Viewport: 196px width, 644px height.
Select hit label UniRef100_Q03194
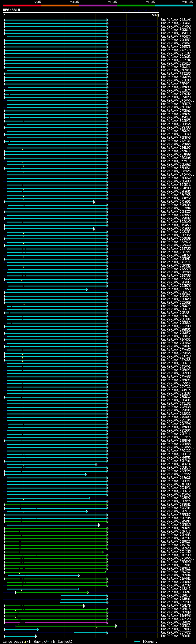pyautogui.click(x=176, y=60)
